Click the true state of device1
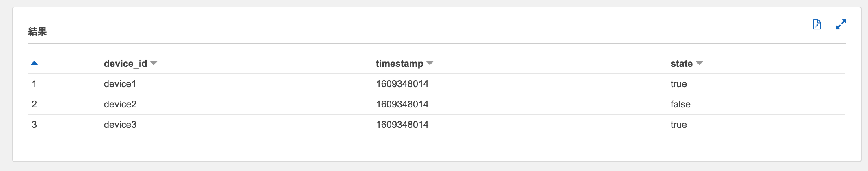 (x=678, y=84)
